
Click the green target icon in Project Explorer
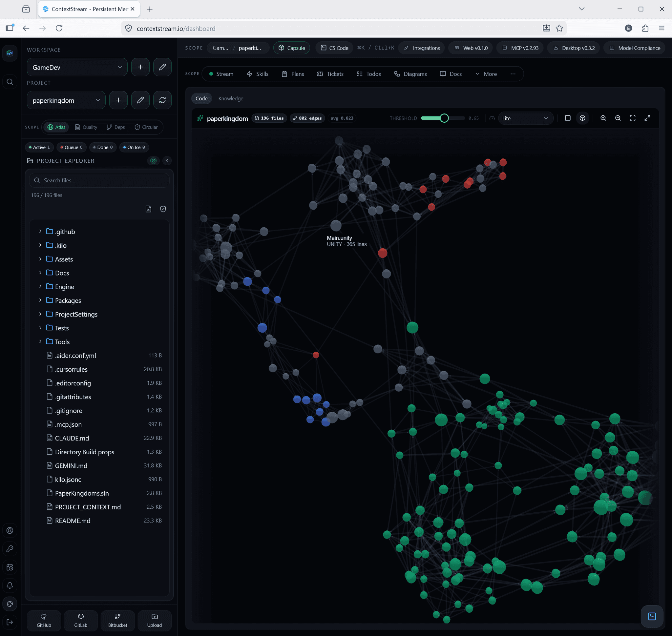point(153,161)
